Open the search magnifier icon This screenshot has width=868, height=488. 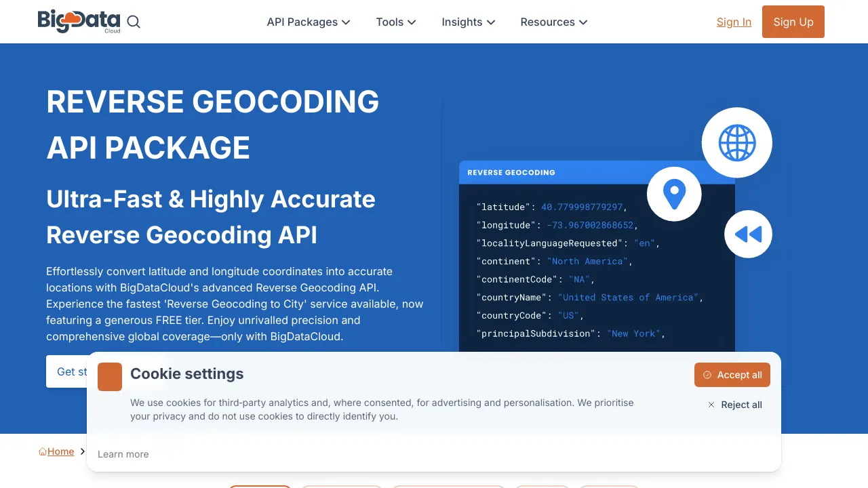click(x=134, y=22)
